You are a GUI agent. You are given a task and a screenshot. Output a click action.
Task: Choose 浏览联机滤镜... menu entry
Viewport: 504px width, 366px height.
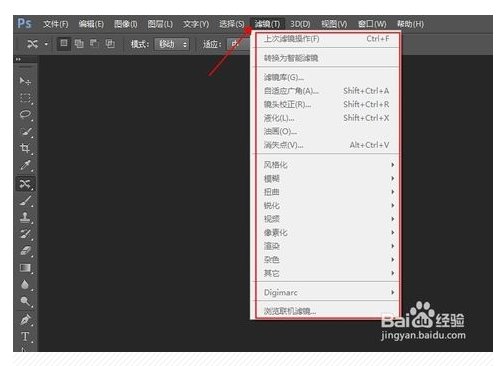click(x=327, y=311)
